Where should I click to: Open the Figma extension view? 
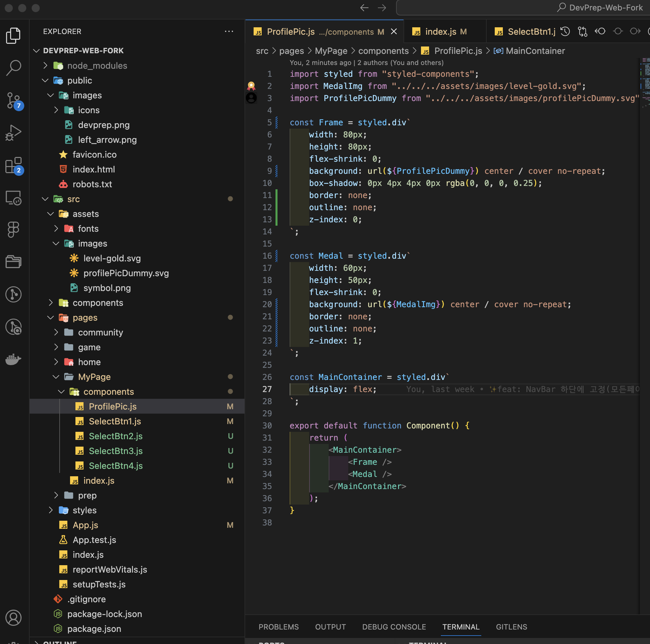tap(13, 229)
